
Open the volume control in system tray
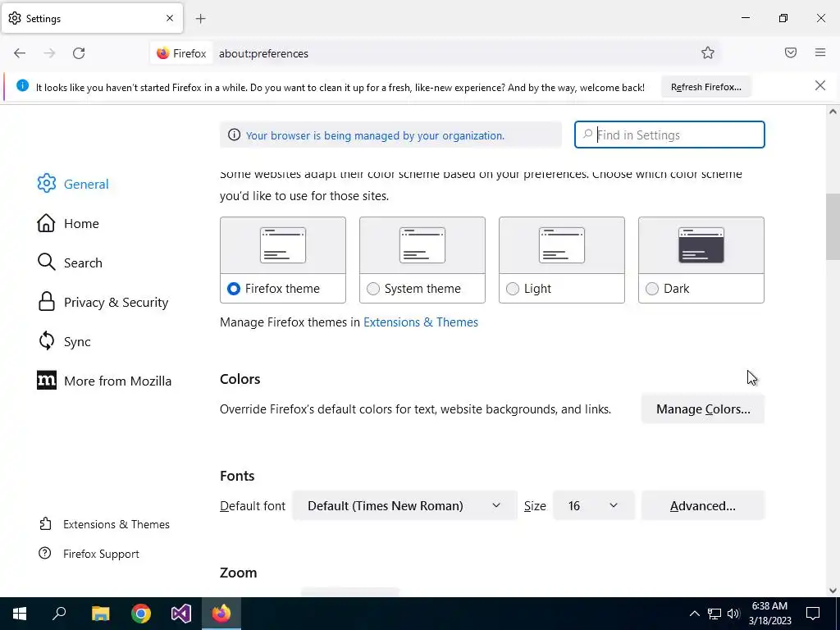(733, 614)
